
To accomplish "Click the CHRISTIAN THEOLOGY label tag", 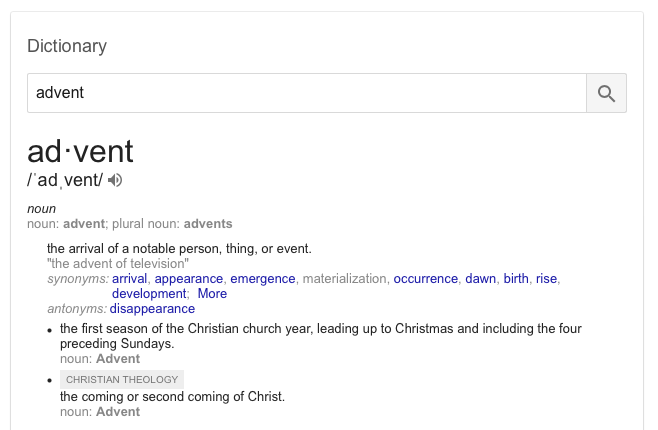I will tap(122, 380).
